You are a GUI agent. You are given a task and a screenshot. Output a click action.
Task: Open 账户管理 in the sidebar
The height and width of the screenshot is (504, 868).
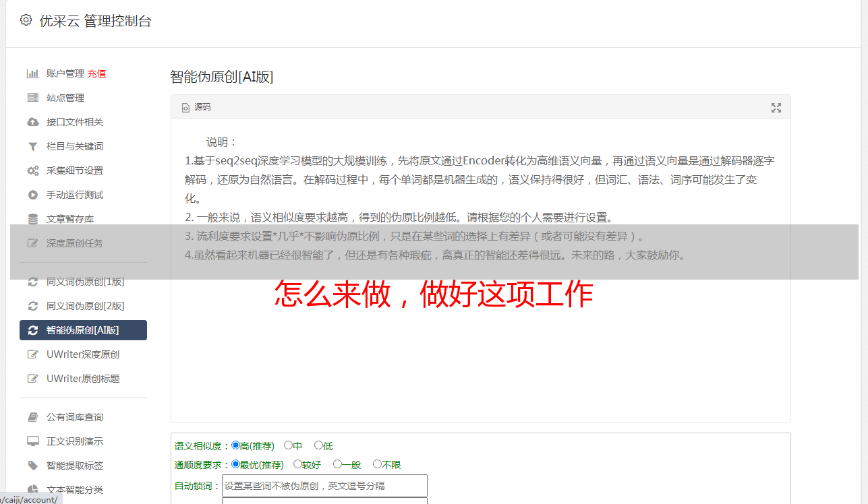65,73
